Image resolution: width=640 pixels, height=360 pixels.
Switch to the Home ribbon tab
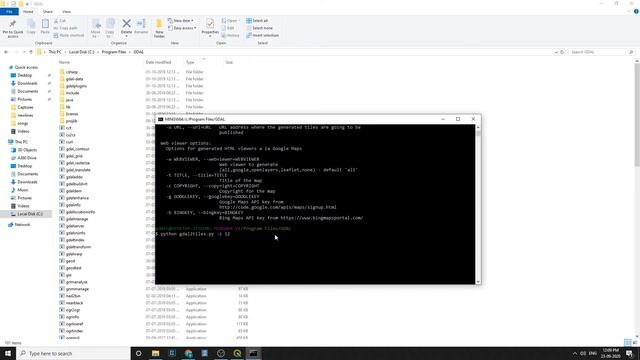(x=28, y=11)
